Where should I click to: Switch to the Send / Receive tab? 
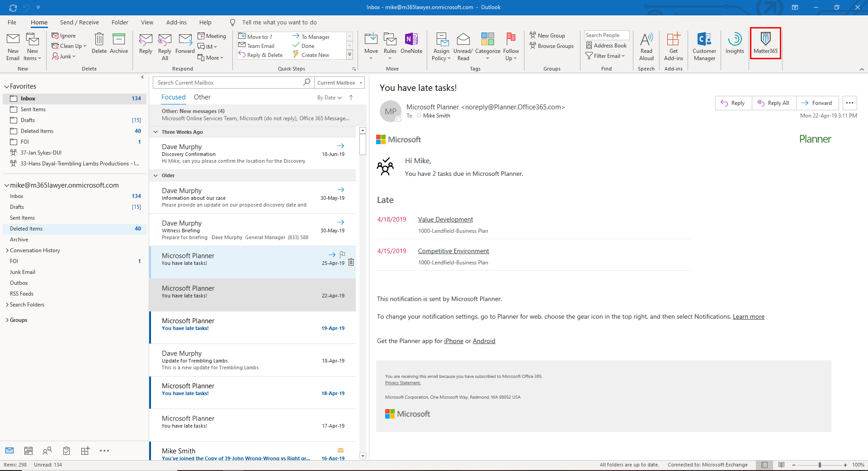(x=79, y=22)
